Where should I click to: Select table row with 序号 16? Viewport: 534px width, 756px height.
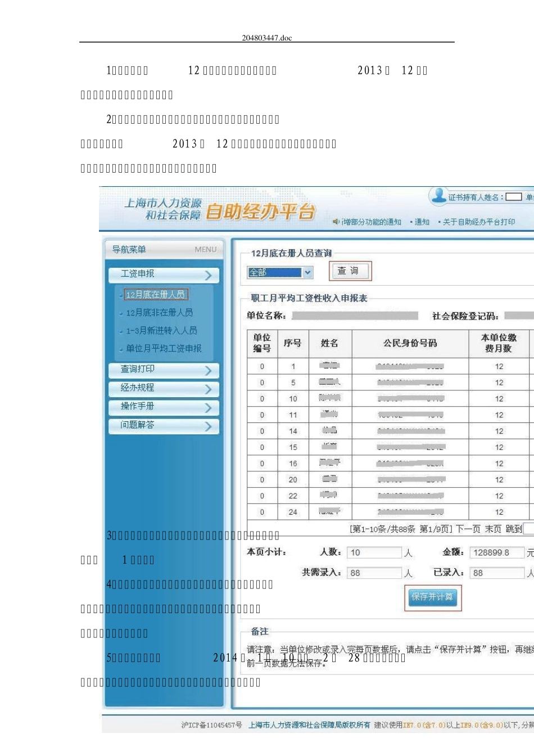pyautogui.click(x=390, y=463)
